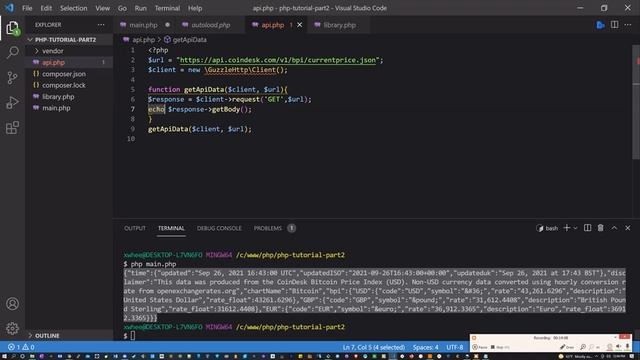Pause the screen recording
This screenshot has height=360, width=640.
pos(479,347)
